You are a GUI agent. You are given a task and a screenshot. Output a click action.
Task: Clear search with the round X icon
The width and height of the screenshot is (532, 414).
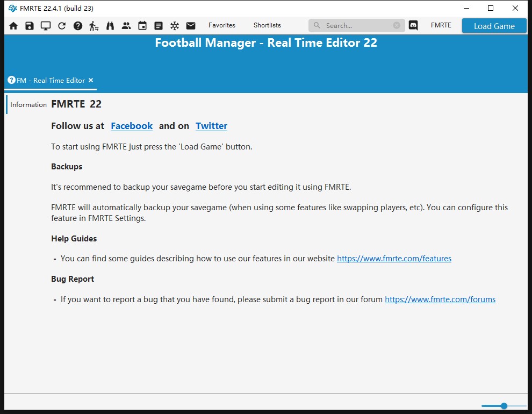[x=396, y=25]
